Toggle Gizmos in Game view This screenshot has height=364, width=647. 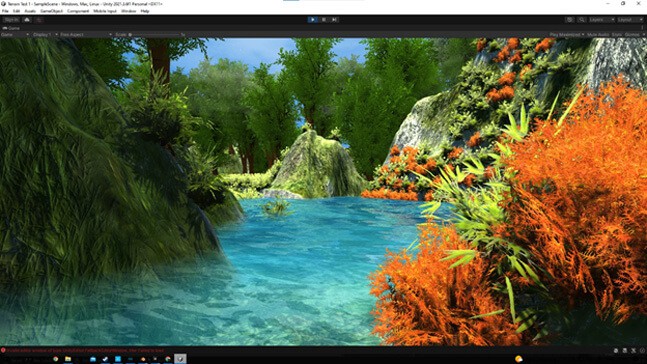632,35
